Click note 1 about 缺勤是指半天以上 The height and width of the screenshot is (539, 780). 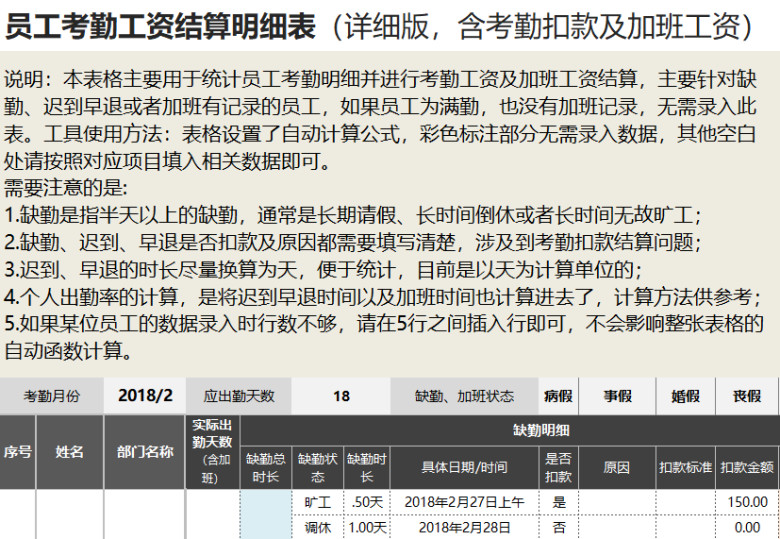(353, 215)
